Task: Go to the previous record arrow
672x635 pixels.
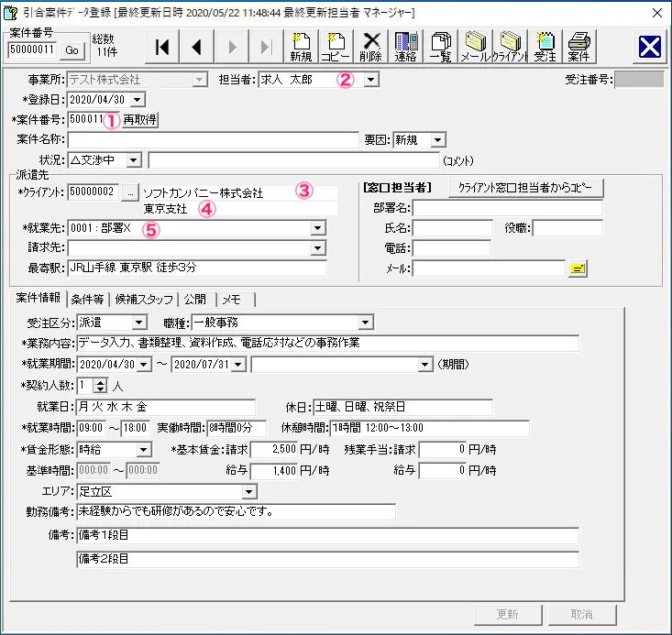Action: click(x=196, y=47)
